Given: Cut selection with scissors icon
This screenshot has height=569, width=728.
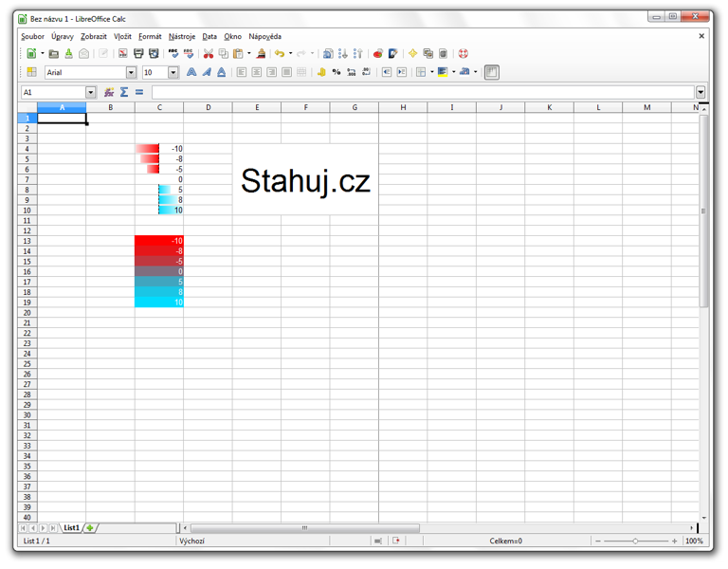Looking at the screenshot, I should click(x=208, y=53).
